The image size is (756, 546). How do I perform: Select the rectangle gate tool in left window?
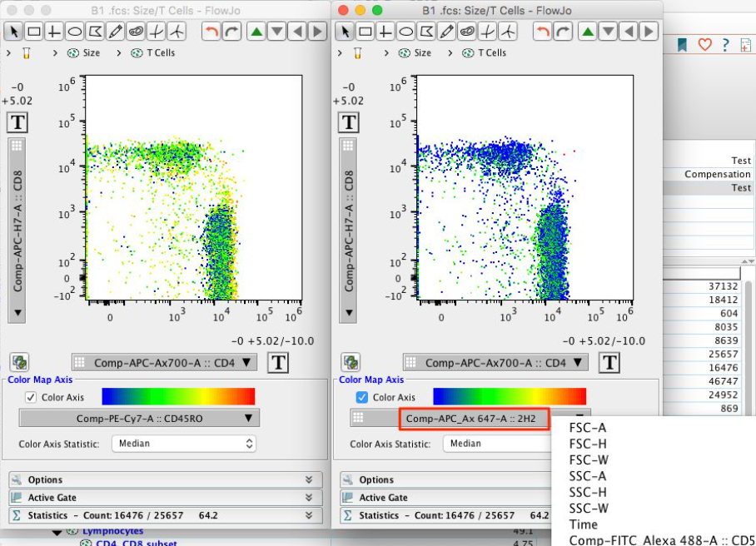tap(34, 32)
